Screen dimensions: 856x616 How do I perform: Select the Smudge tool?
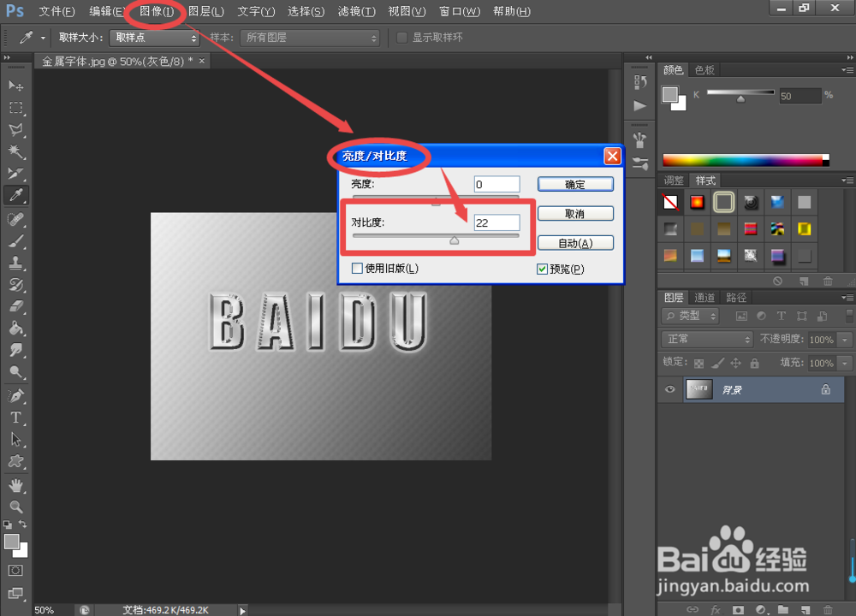tap(15, 350)
